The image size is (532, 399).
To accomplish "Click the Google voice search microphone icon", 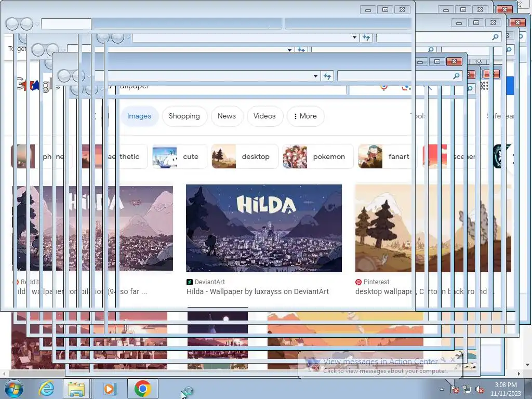I will (x=384, y=87).
